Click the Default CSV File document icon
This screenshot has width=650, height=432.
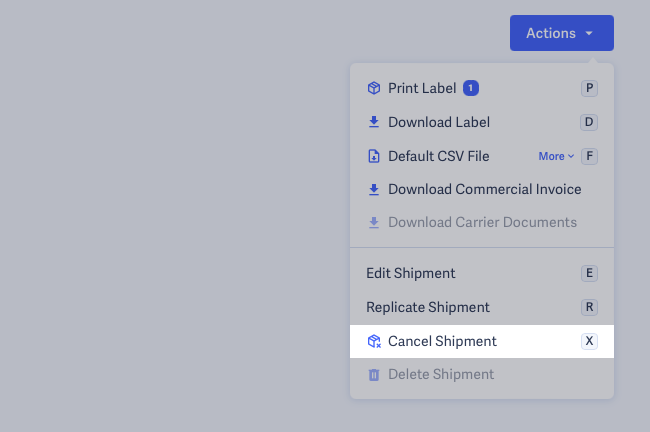pos(374,156)
